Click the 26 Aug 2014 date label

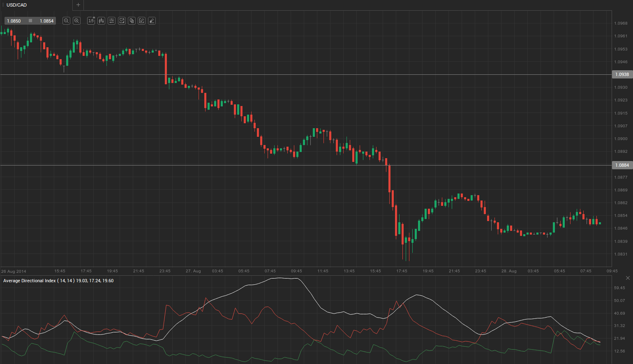(14, 271)
